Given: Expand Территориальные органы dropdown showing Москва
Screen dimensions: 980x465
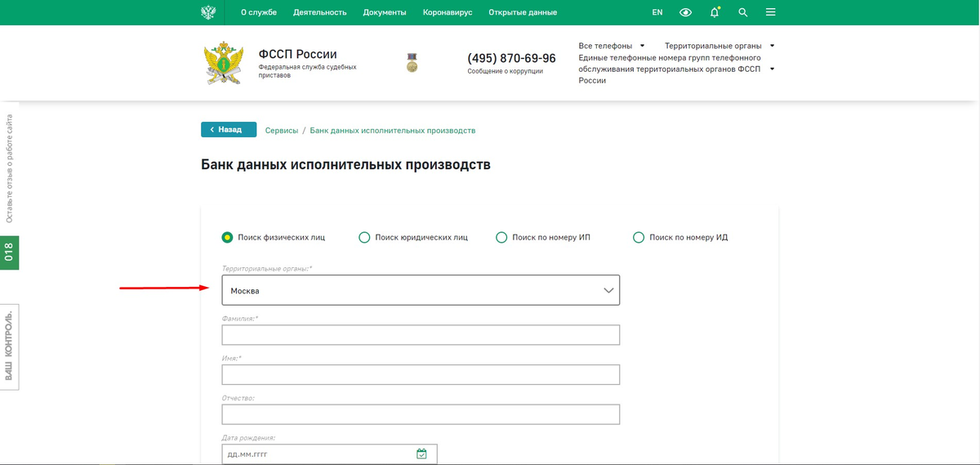Looking at the screenshot, I should (421, 290).
